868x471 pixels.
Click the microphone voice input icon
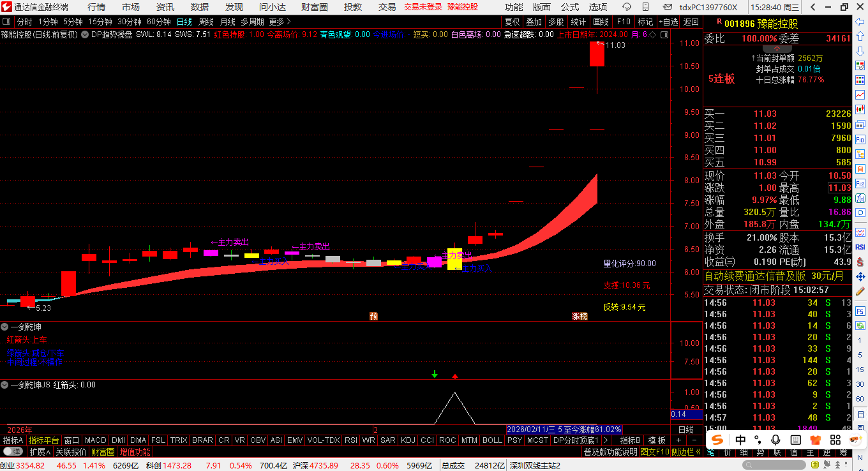pos(776,440)
